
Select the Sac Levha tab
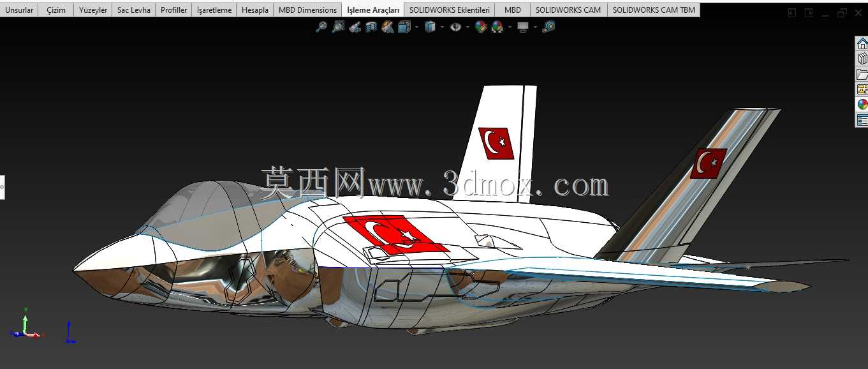click(134, 10)
